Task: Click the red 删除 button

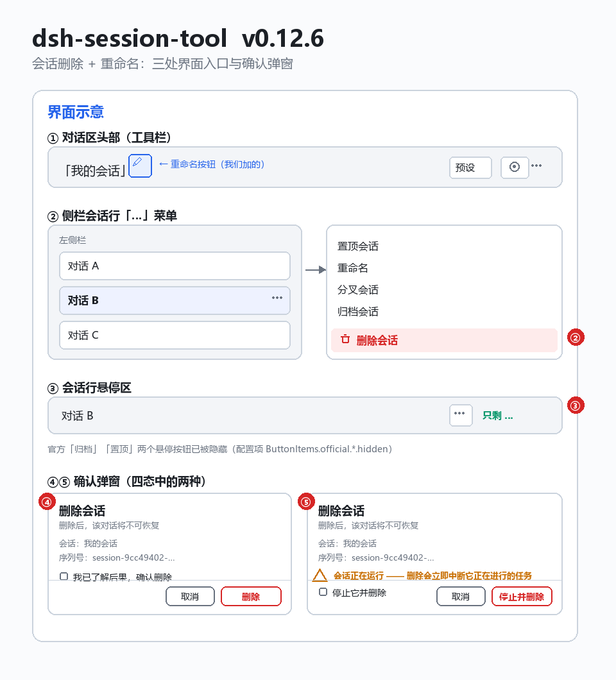Action: point(251,597)
